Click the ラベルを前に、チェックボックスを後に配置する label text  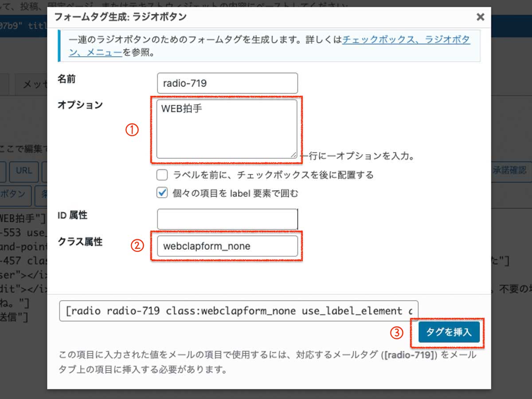(x=273, y=175)
